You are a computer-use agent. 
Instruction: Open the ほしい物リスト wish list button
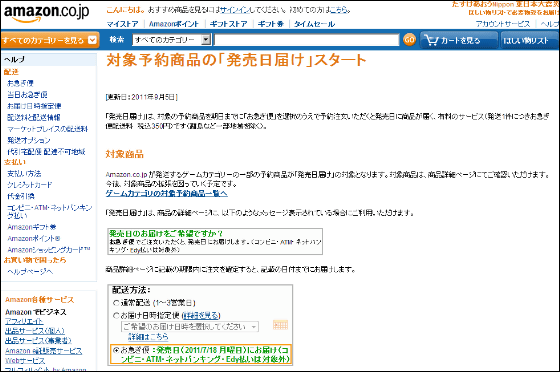(530, 40)
